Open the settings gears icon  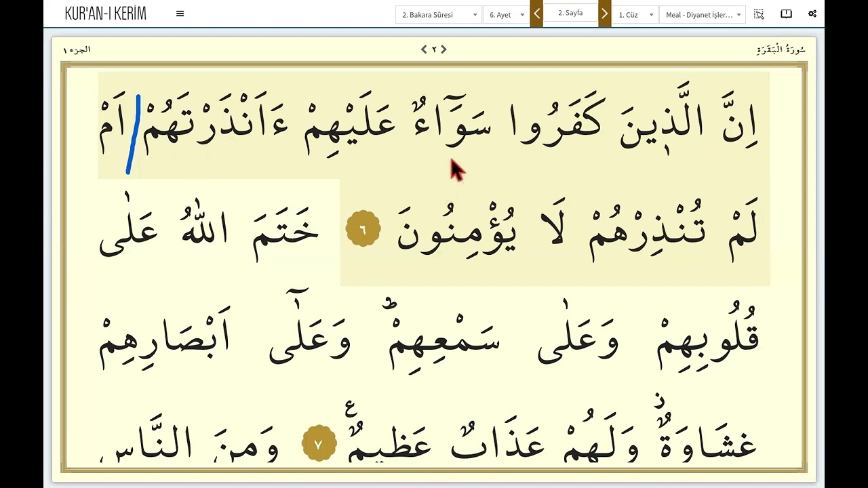tap(812, 14)
